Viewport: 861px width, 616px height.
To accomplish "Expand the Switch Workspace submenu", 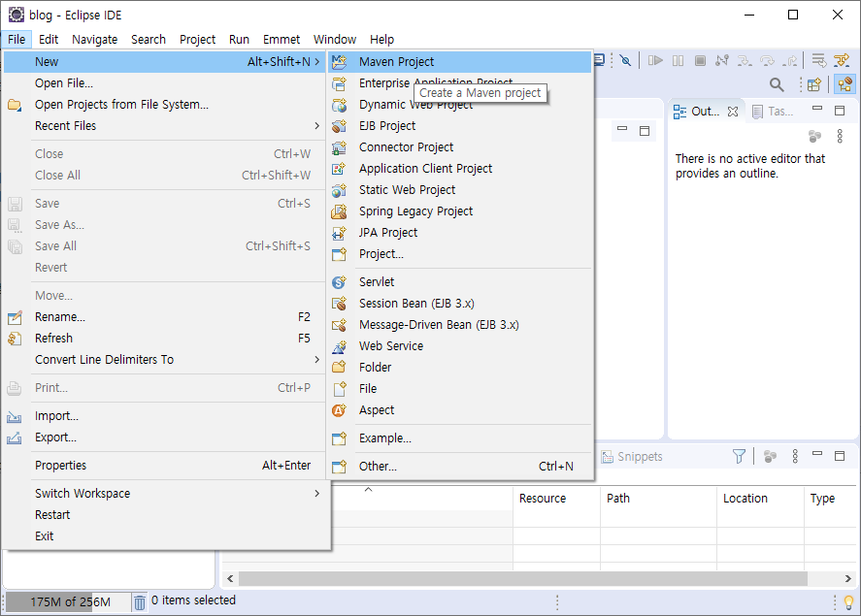I will point(165,493).
